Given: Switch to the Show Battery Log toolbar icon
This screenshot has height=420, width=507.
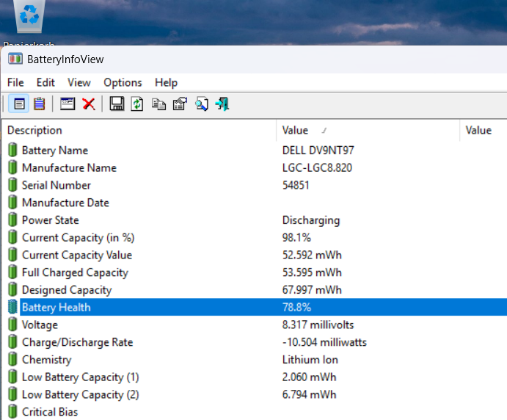Looking at the screenshot, I should [x=40, y=104].
